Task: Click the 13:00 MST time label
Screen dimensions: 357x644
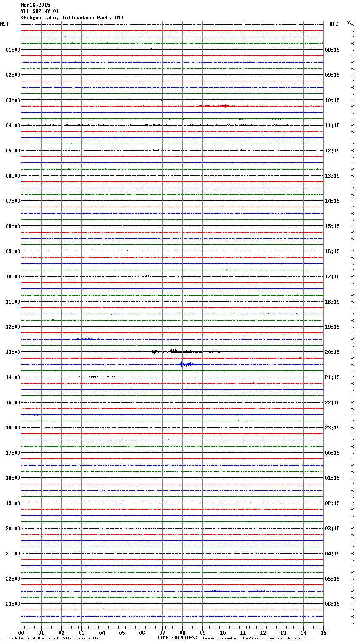Action: (13, 352)
